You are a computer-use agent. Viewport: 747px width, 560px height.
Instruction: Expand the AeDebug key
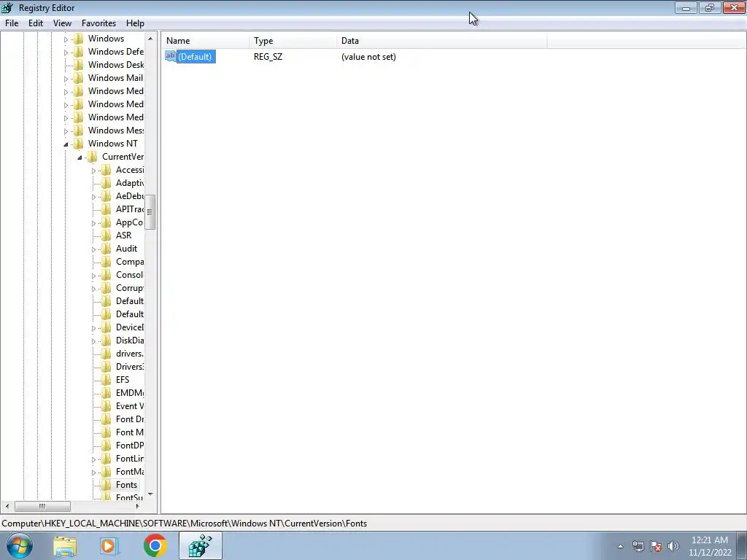tap(93, 197)
